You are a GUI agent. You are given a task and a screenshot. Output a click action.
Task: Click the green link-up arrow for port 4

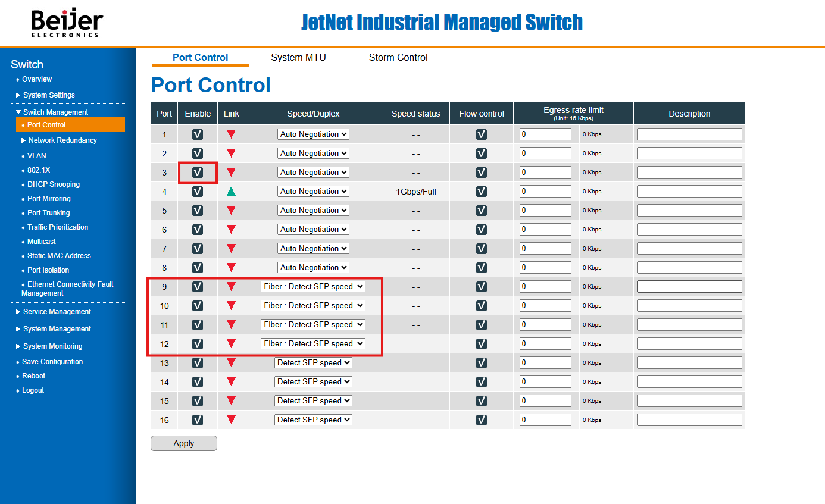tap(231, 192)
